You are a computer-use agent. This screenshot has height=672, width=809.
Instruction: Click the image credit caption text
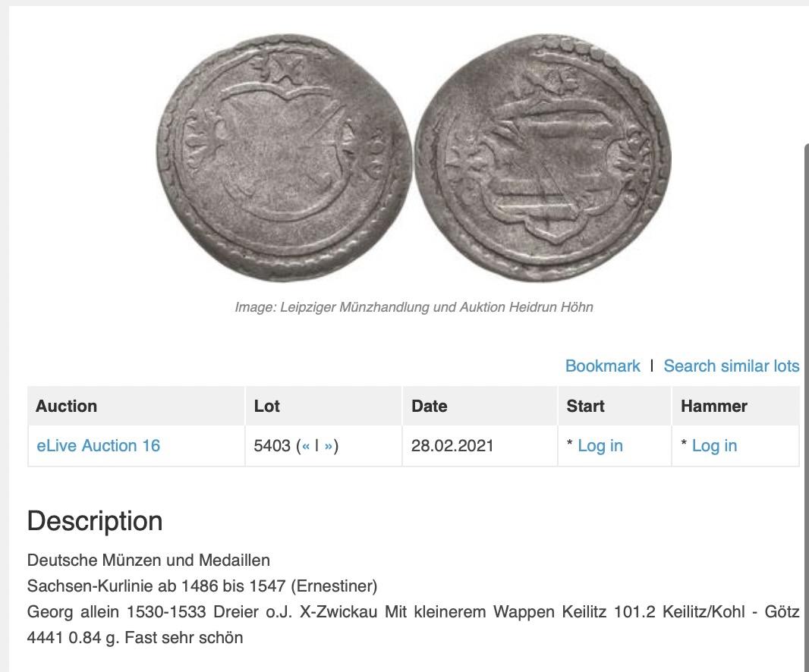pos(414,307)
